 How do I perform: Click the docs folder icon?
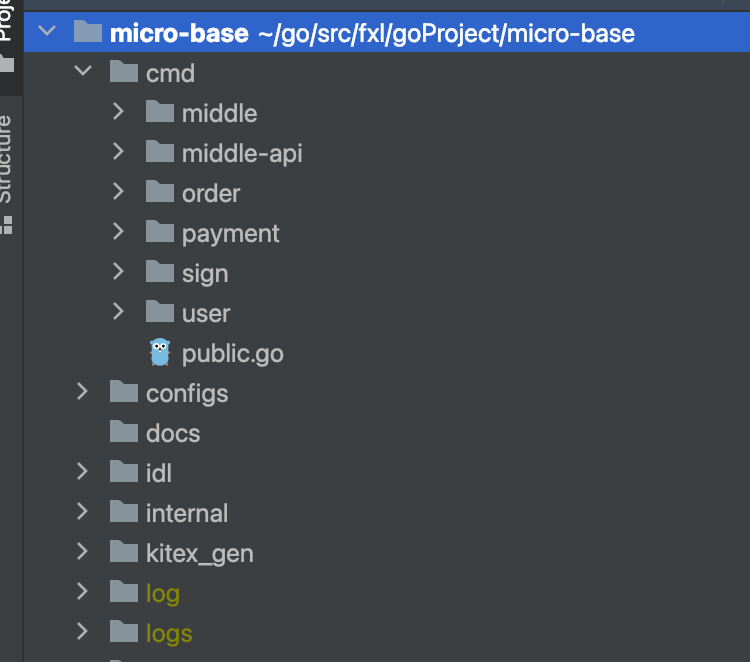[x=124, y=432]
